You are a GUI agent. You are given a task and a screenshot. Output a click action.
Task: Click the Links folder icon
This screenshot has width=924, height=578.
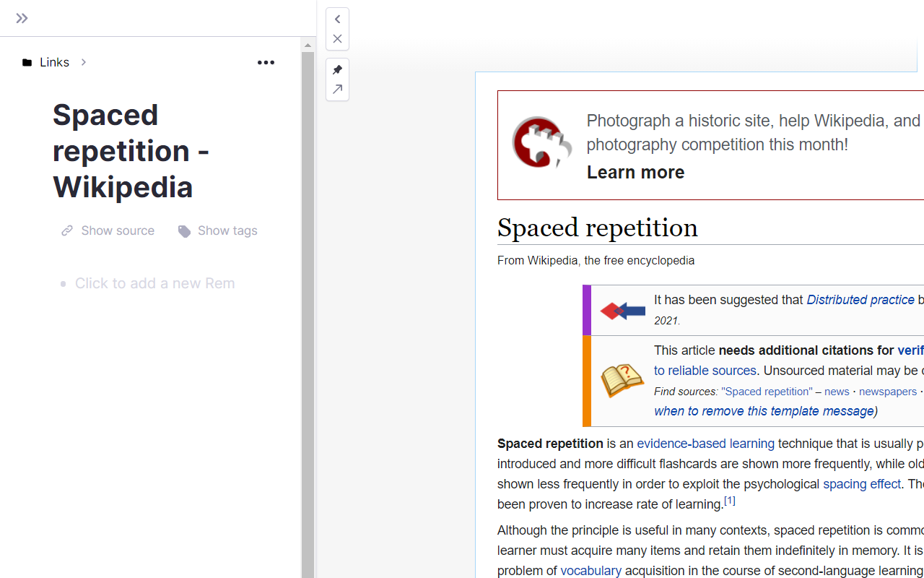pyautogui.click(x=27, y=63)
